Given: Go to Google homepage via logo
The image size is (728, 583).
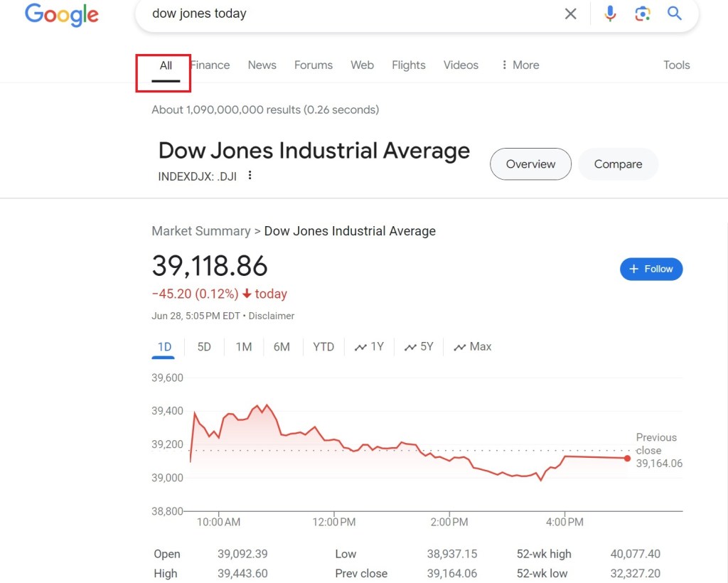Looking at the screenshot, I should pyautogui.click(x=62, y=15).
